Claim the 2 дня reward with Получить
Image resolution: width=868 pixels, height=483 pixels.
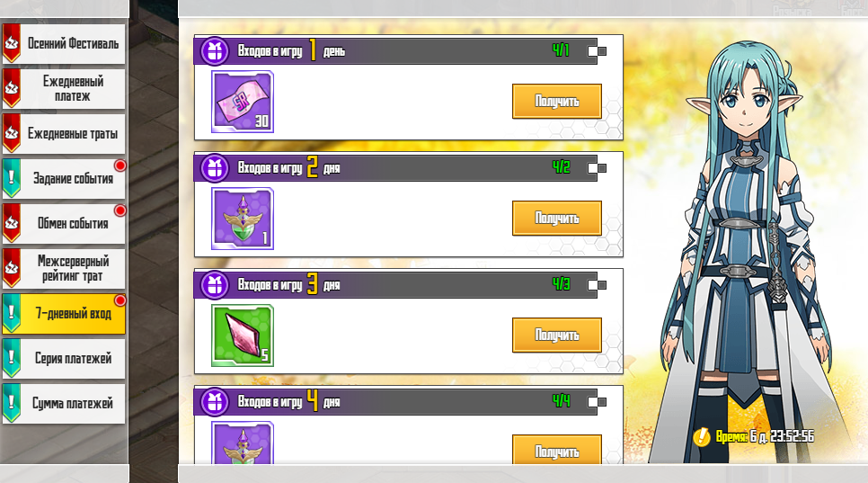(557, 219)
